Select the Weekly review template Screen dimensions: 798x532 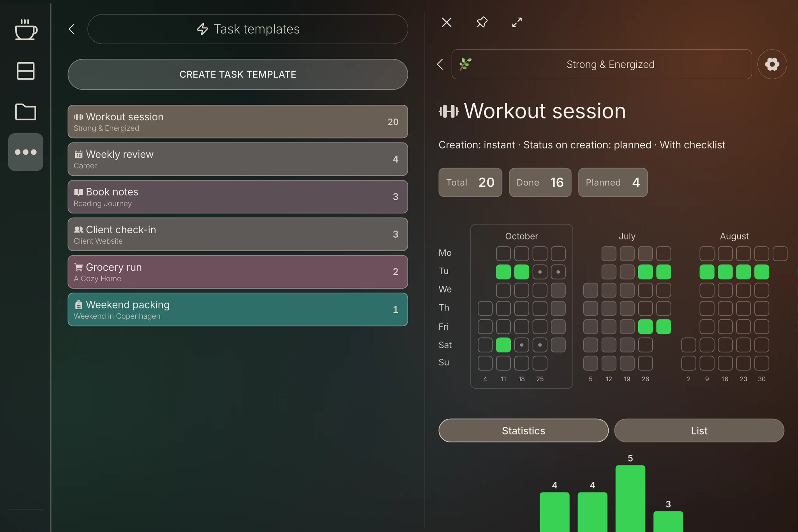click(238, 159)
